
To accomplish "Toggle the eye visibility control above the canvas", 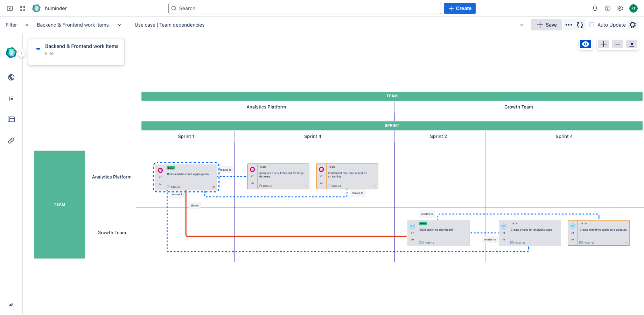I will point(585,44).
